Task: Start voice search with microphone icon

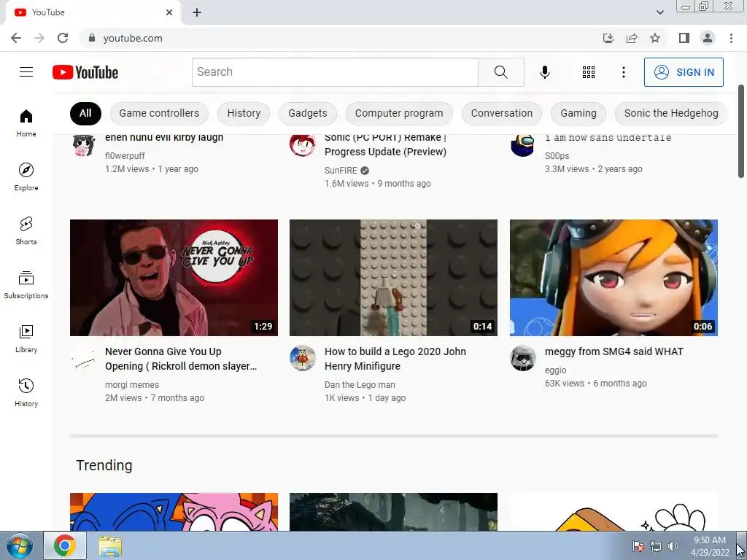Action: point(544,72)
